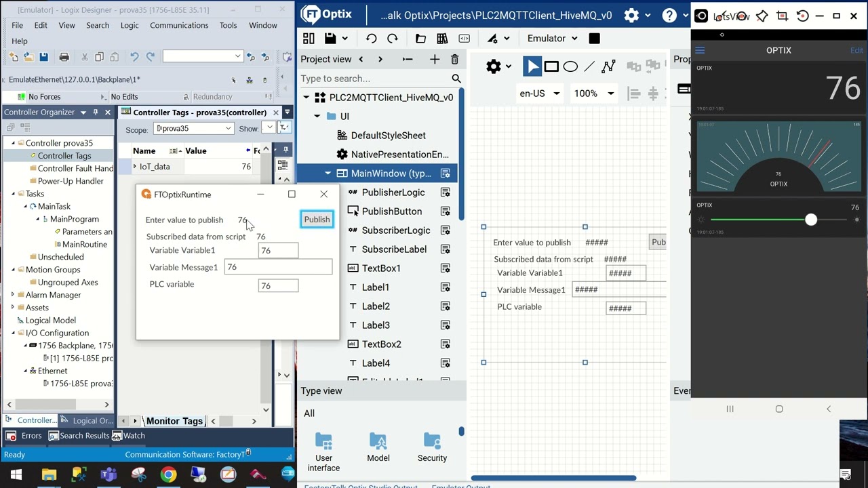Expand the Assets node in Controller Organizer
868x488 pixels.
tap(13, 308)
